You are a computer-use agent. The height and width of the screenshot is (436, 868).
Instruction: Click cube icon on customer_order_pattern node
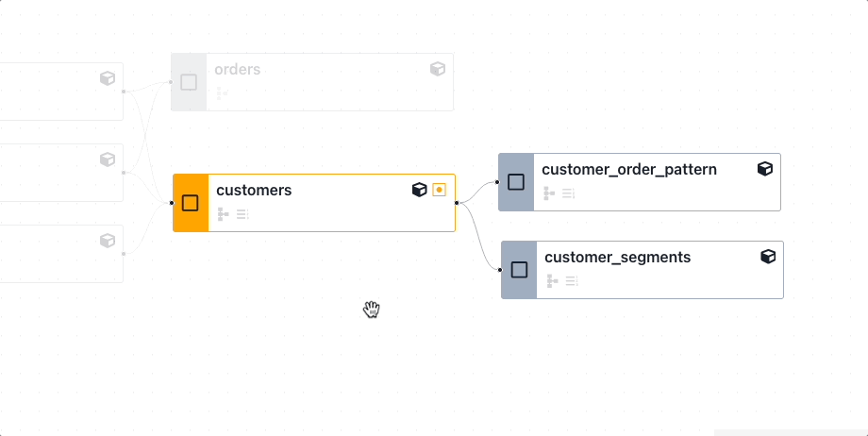(x=765, y=169)
